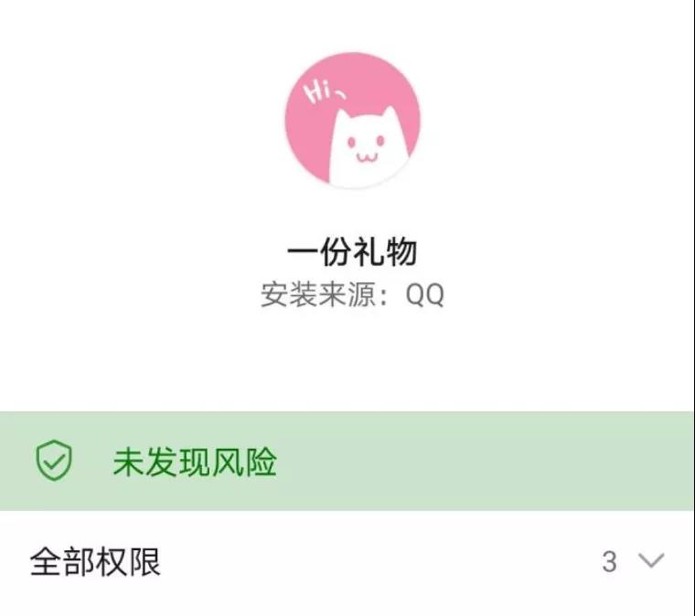Tap the white cat face in the icon
This screenshot has width=695, height=616.
coord(369,148)
